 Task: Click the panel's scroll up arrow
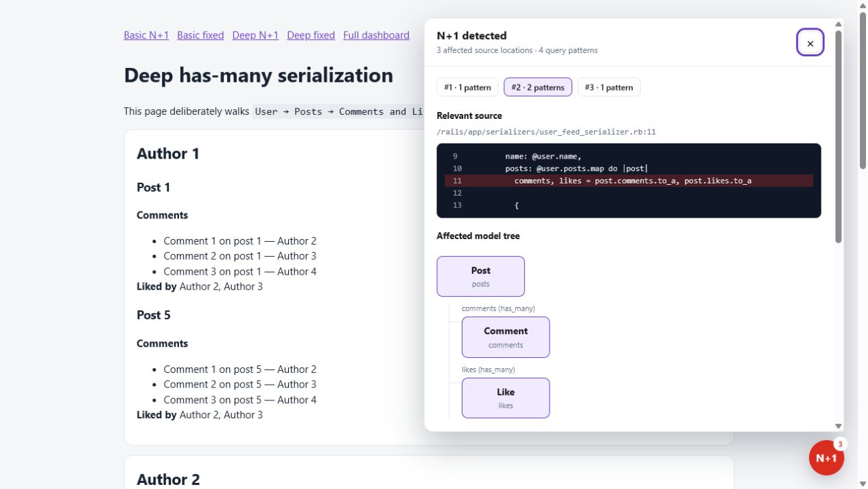838,24
